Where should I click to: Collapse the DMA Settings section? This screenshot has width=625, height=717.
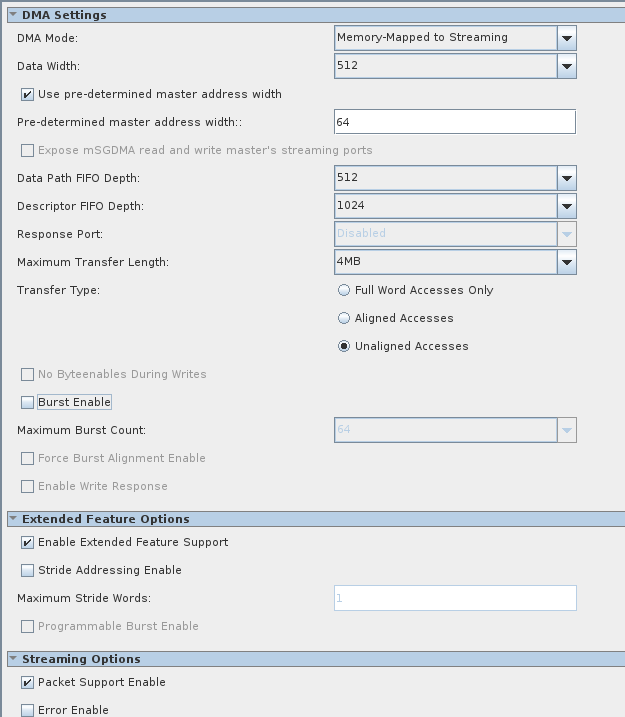pos(13,15)
